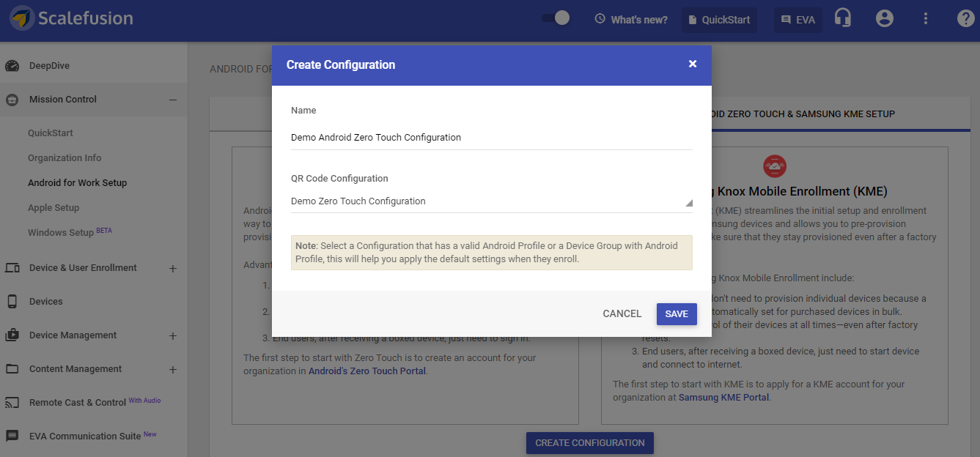980x457 pixels.
Task: Save the configuration
Action: tap(677, 313)
